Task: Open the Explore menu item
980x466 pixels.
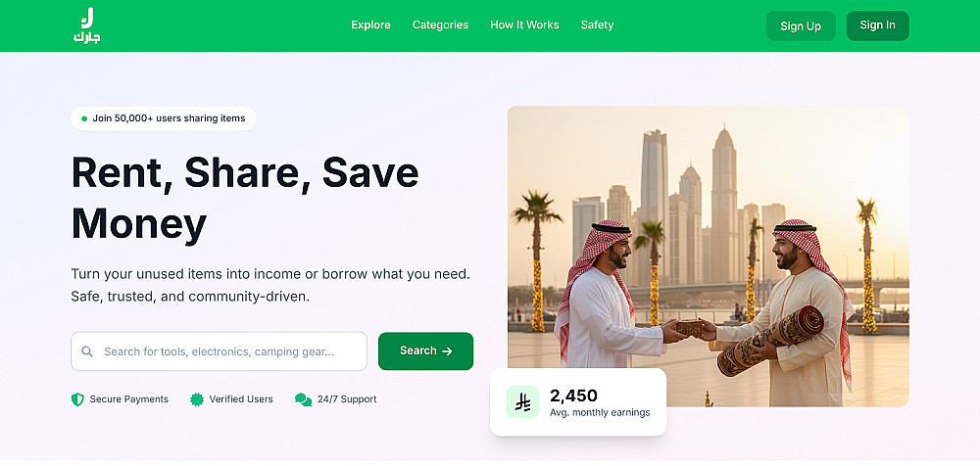Action: coord(370,25)
